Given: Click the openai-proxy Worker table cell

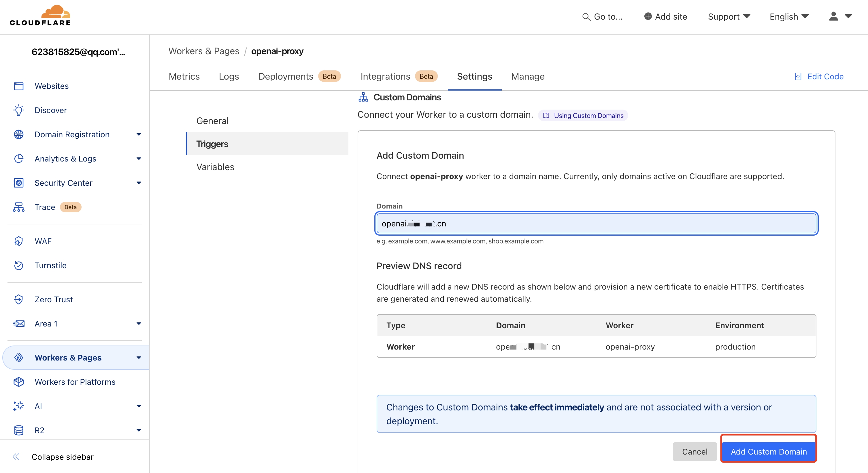Looking at the screenshot, I should 630,347.
